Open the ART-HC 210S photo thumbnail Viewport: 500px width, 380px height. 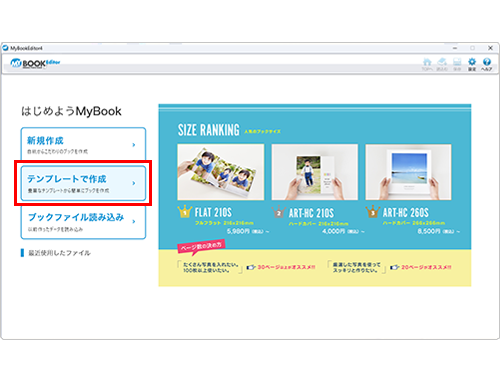tap(315, 172)
